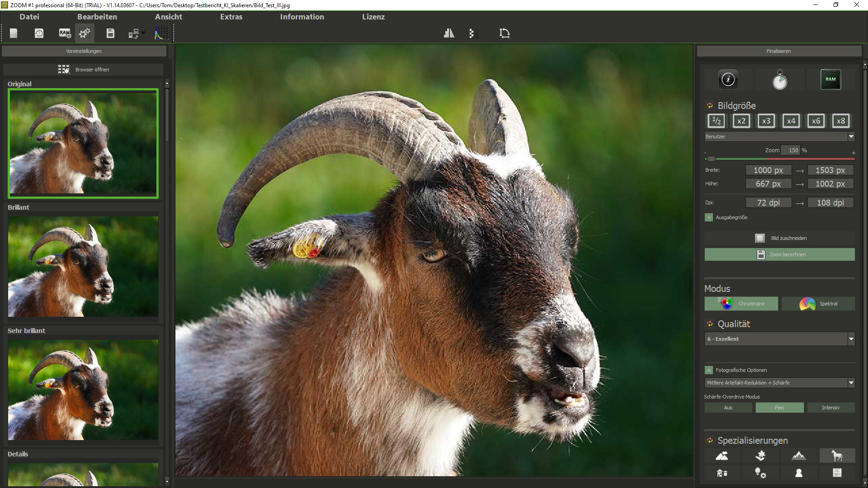Image resolution: width=868 pixels, height=488 pixels.
Task: Switch Modus to Chrominanz
Action: (741, 304)
